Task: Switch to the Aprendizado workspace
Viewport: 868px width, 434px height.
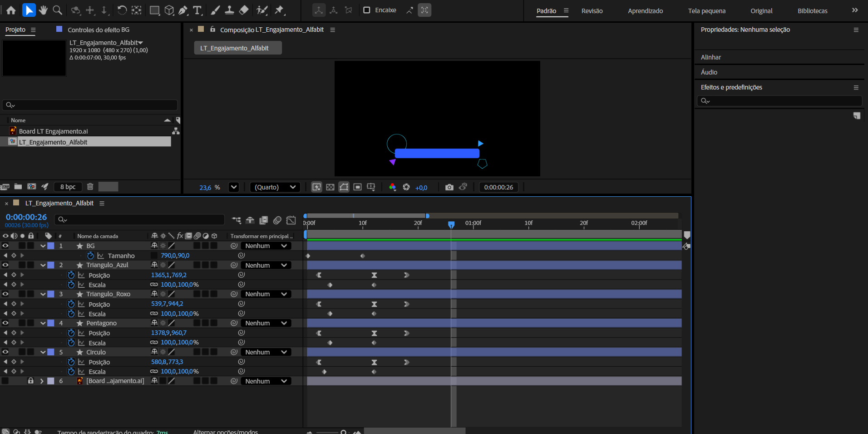Action: (x=645, y=11)
